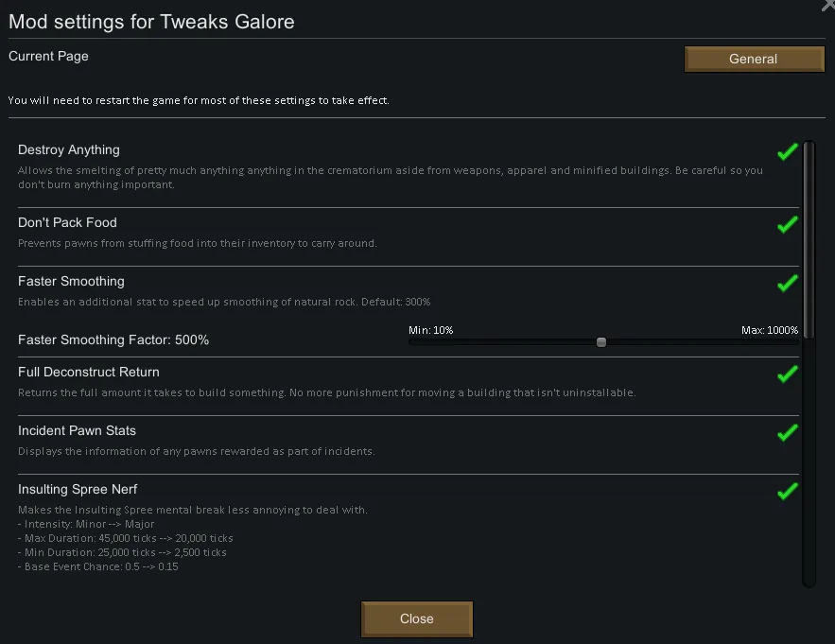Disable the Destroy Anything green checkmark

coord(787,151)
